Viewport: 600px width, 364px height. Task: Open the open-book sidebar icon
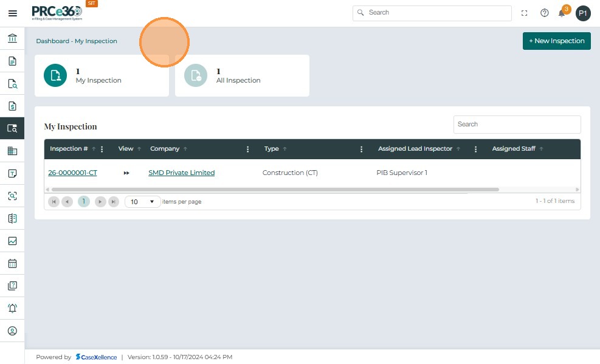pyautogui.click(x=12, y=218)
